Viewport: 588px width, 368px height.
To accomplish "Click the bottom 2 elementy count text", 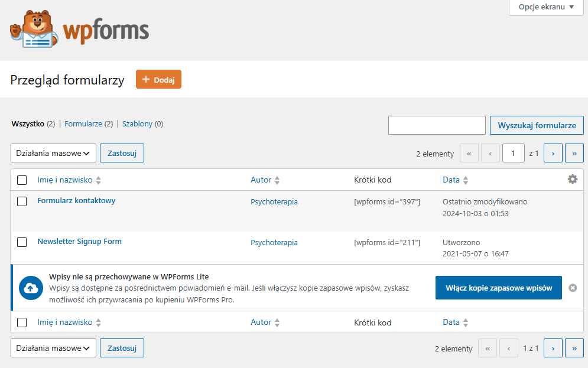I will pos(454,349).
